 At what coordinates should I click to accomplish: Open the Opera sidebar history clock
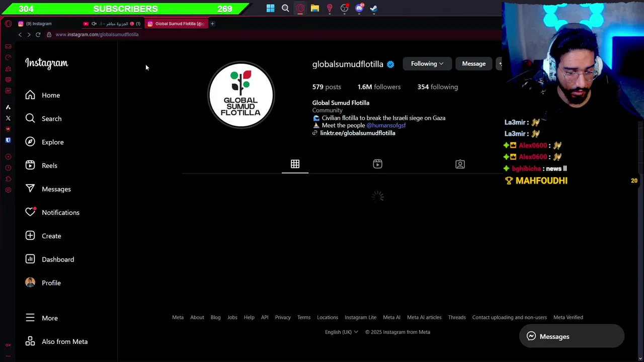[x=8, y=168]
